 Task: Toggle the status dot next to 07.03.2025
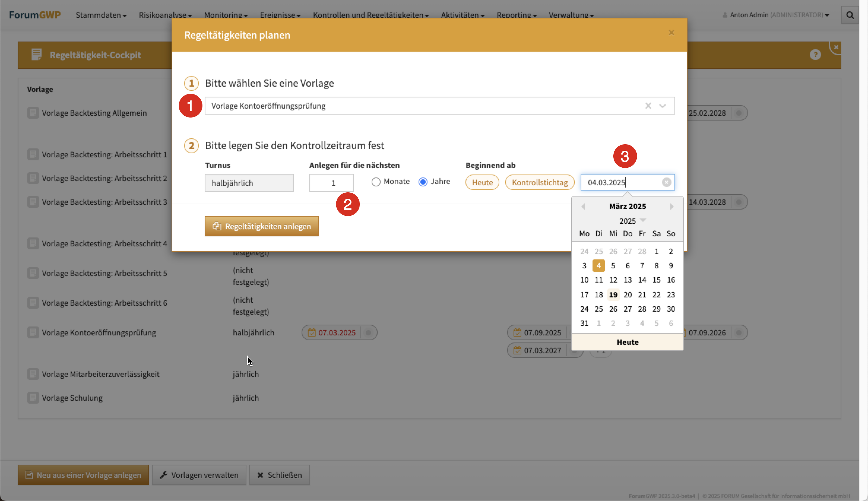coord(368,333)
